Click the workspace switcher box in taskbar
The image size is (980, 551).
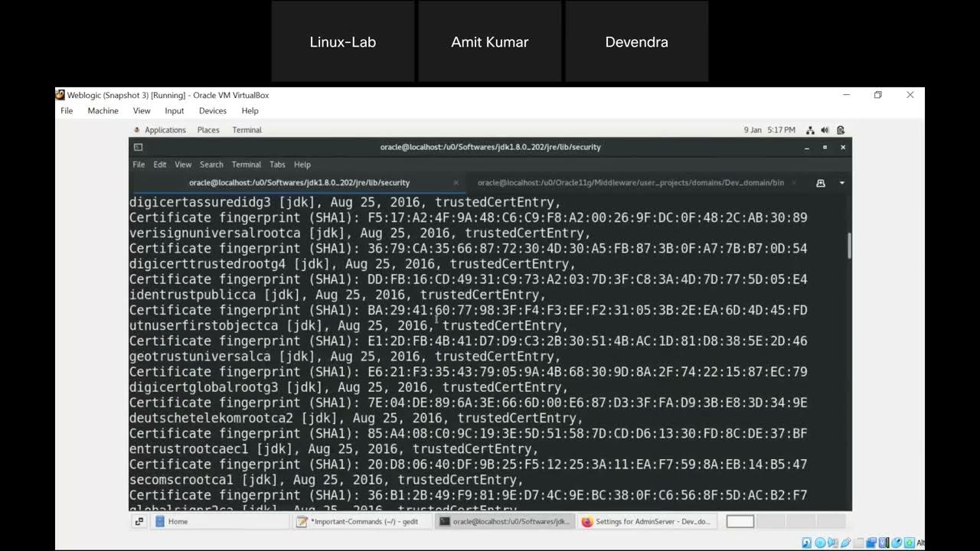click(740, 521)
